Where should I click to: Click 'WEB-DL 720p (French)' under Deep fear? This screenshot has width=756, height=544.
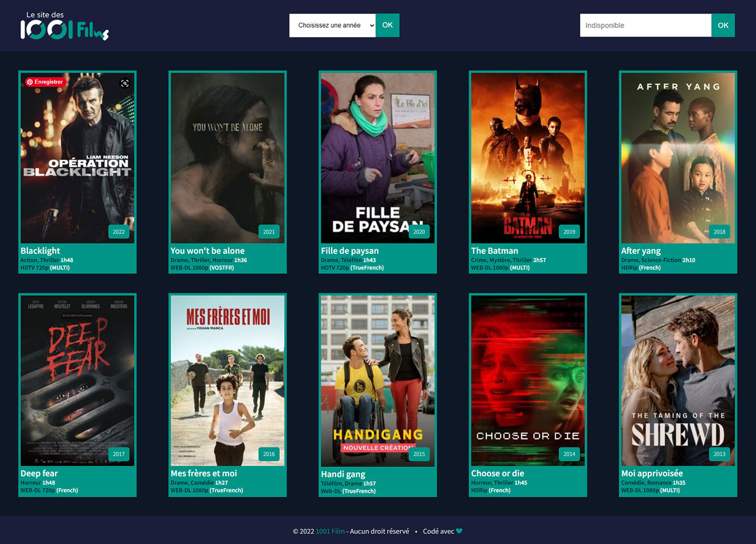pyautogui.click(x=49, y=490)
